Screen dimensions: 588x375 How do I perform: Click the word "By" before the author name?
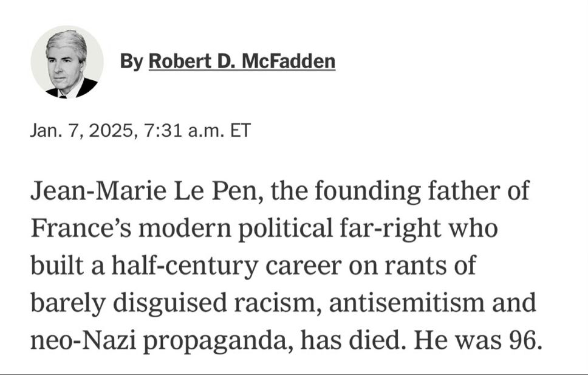[x=132, y=62]
